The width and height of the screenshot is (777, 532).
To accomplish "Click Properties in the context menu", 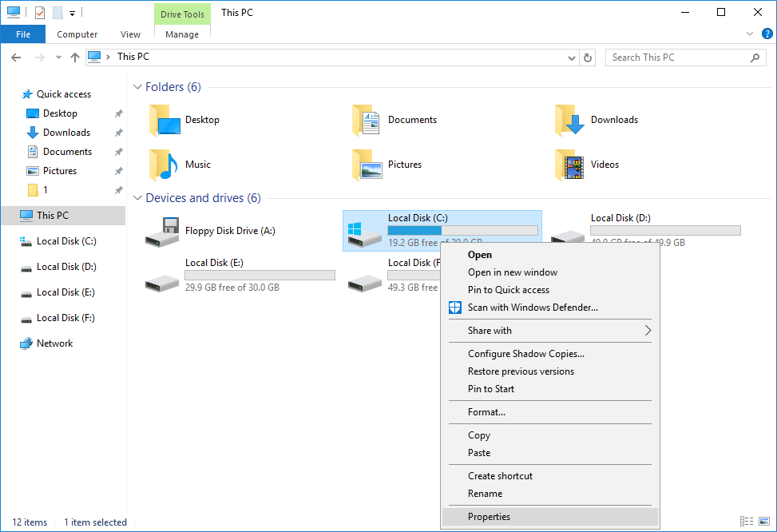I will [x=550, y=517].
